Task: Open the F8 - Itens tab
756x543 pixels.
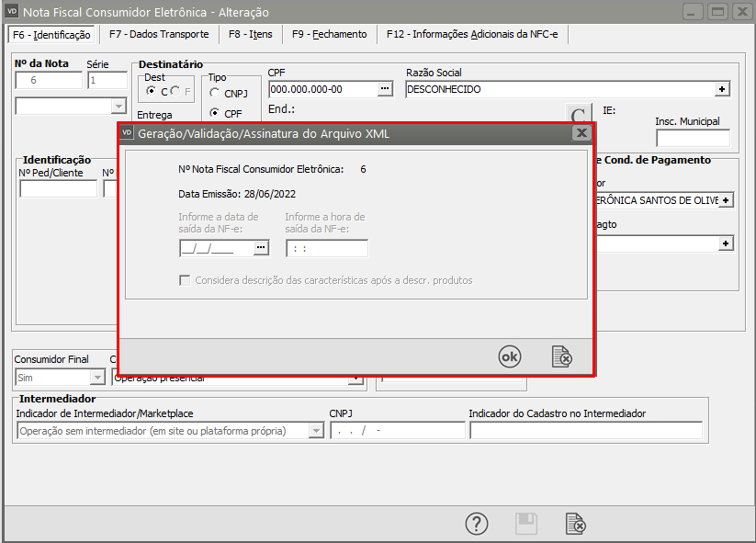Action: point(250,34)
